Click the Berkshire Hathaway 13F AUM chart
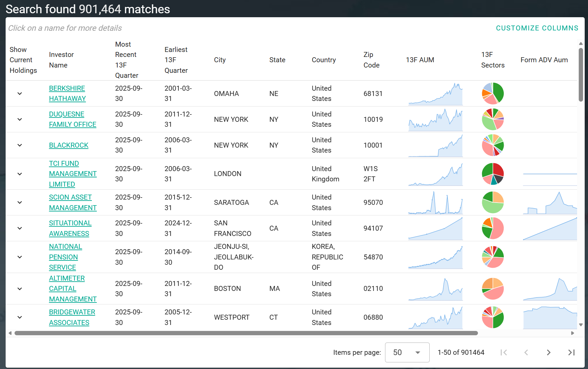 435,94
